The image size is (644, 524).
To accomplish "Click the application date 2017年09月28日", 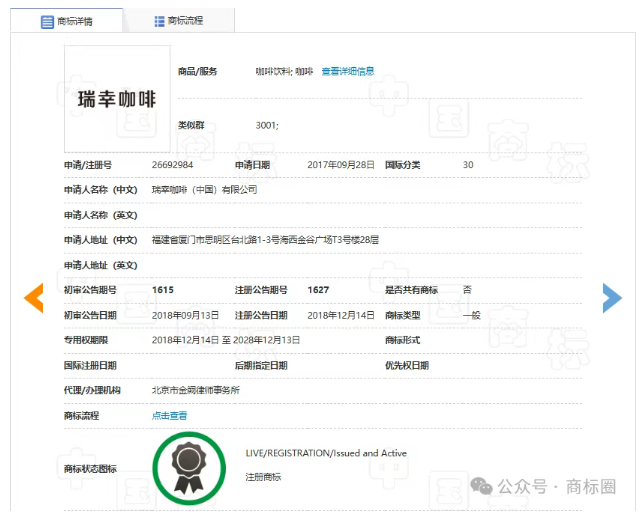I will pos(341,165).
